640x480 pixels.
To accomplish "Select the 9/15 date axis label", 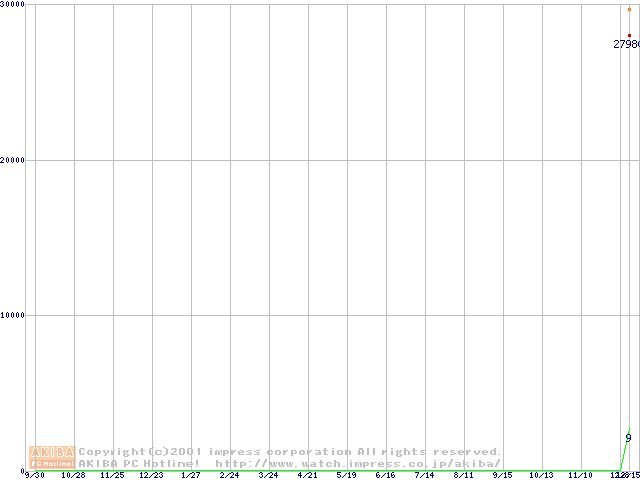I will [502, 475].
